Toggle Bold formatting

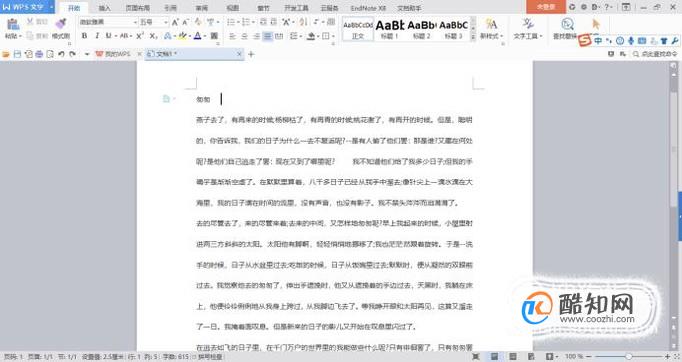pyautogui.click(x=84, y=36)
